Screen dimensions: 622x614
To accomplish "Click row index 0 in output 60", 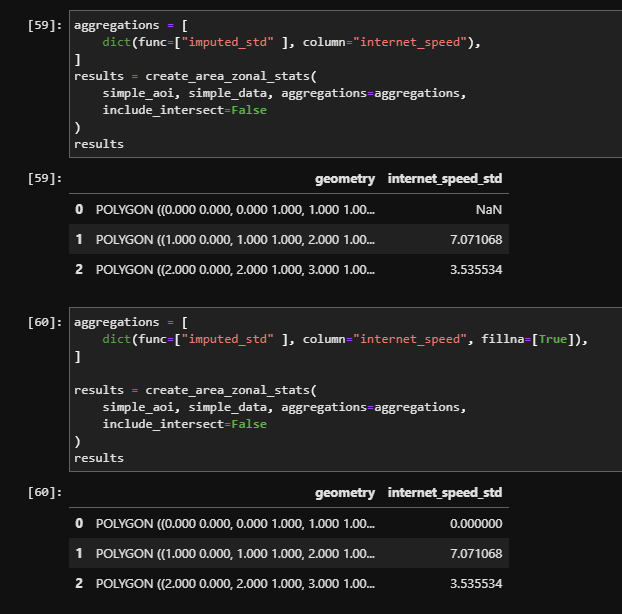I will (x=79, y=524).
